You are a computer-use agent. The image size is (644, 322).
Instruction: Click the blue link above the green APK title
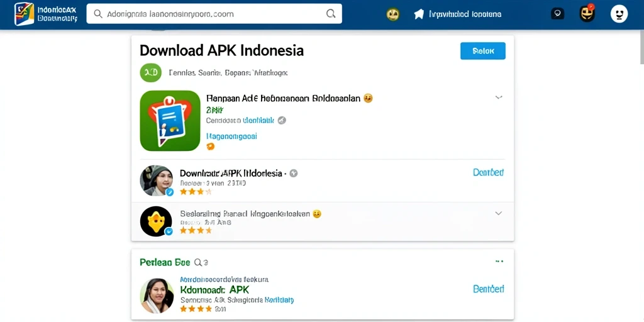point(225,279)
